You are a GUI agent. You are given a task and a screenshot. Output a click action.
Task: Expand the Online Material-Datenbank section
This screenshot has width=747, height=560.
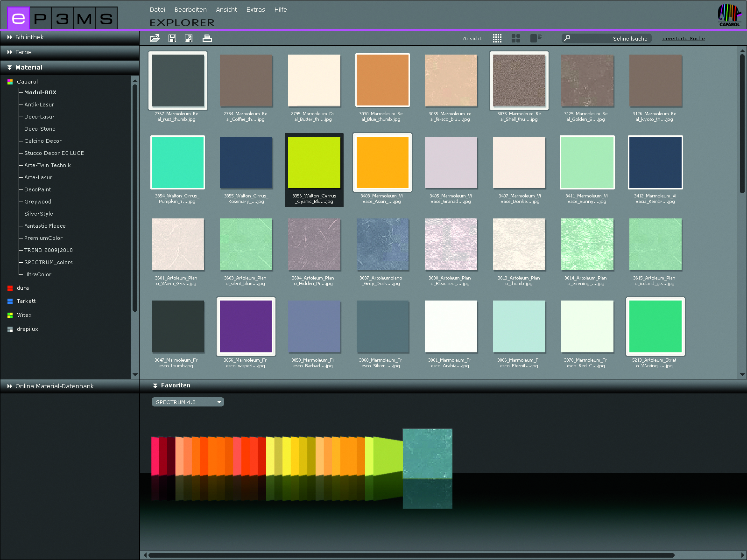pyautogui.click(x=54, y=386)
